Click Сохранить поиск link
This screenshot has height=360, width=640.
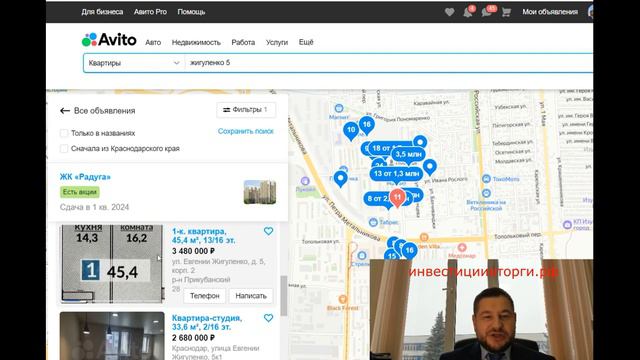tap(245, 131)
